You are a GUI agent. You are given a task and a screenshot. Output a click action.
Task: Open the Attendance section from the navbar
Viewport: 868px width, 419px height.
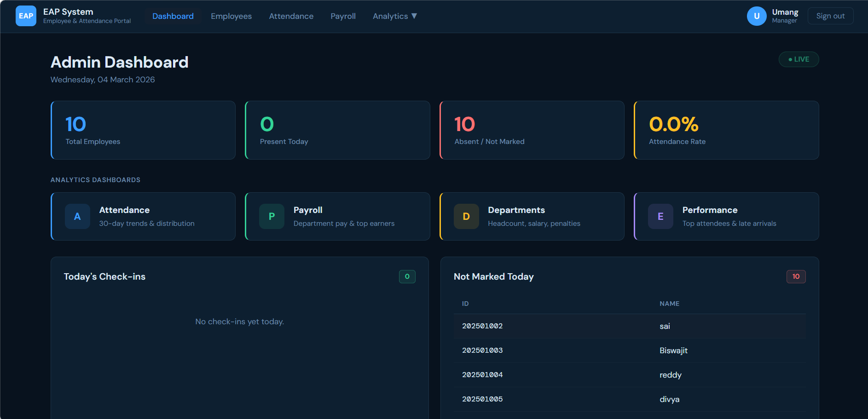click(x=291, y=16)
